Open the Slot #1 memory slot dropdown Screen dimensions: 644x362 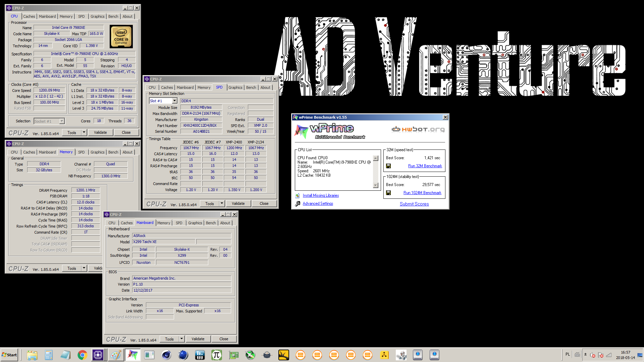point(174,101)
